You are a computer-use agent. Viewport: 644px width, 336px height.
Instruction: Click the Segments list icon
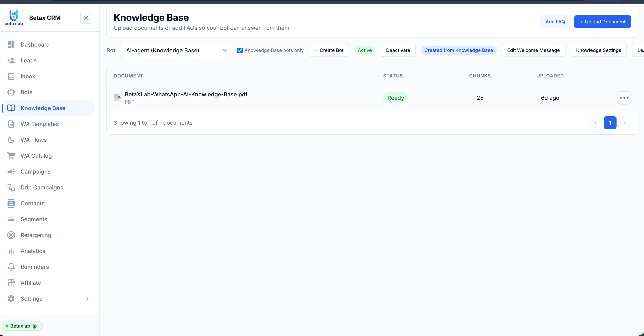(x=11, y=219)
